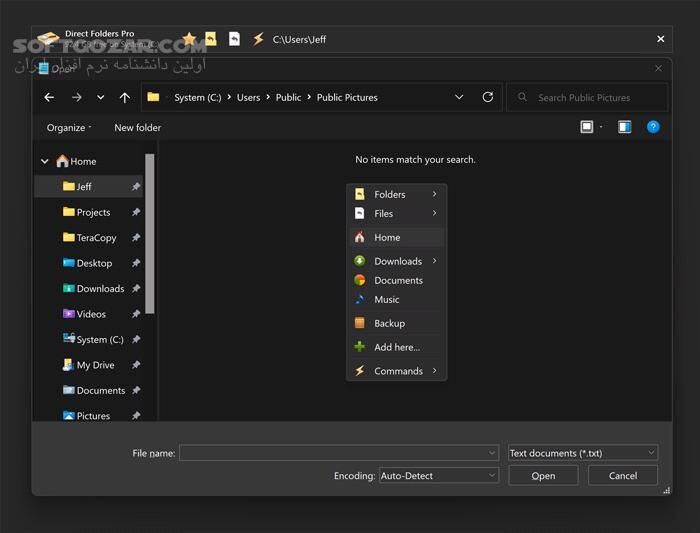Open the Encoding Auto-Detect dropdown

(438, 475)
